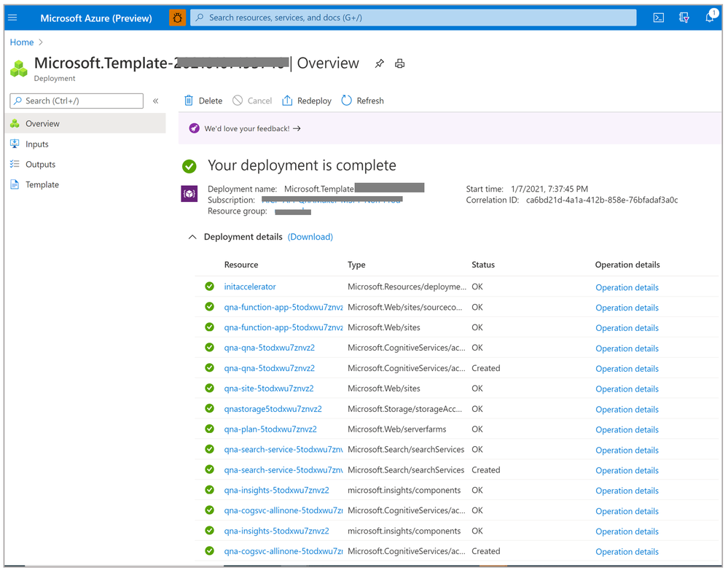Open qna-plan-5todxwu7znvz2 resource
The image size is (728, 573).
(x=270, y=429)
